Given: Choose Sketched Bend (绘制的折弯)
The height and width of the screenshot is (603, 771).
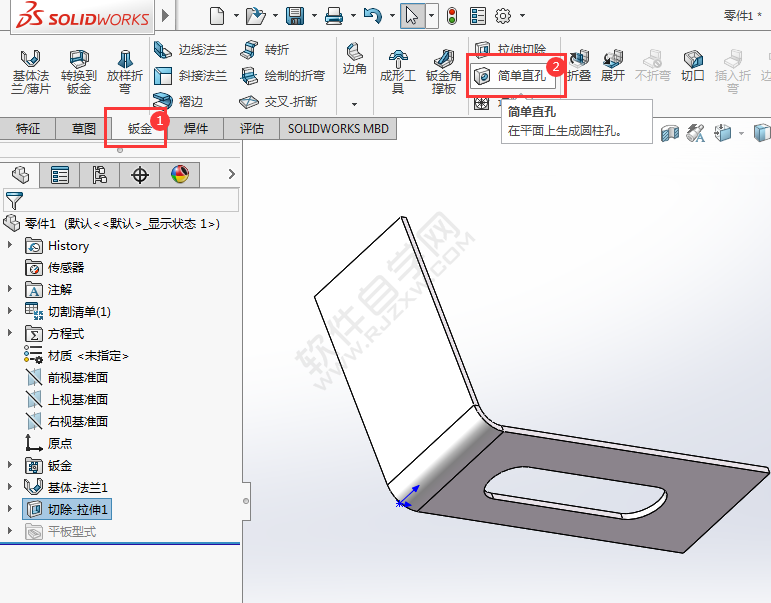Looking at the screenshot, I should pos(283,76).
